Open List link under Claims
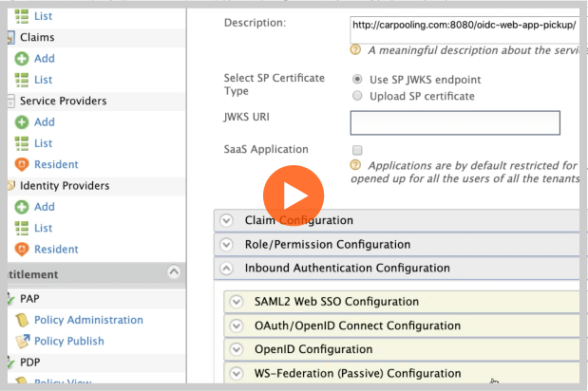The image size is (588, 391). click(x=43, y=80)
